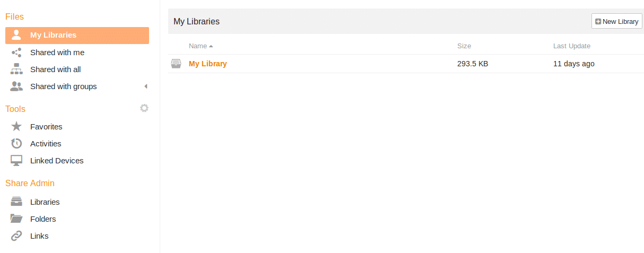The image size is (644, 253).
Task: Click the Shared with all organization icon
Action: click(16, 69)
